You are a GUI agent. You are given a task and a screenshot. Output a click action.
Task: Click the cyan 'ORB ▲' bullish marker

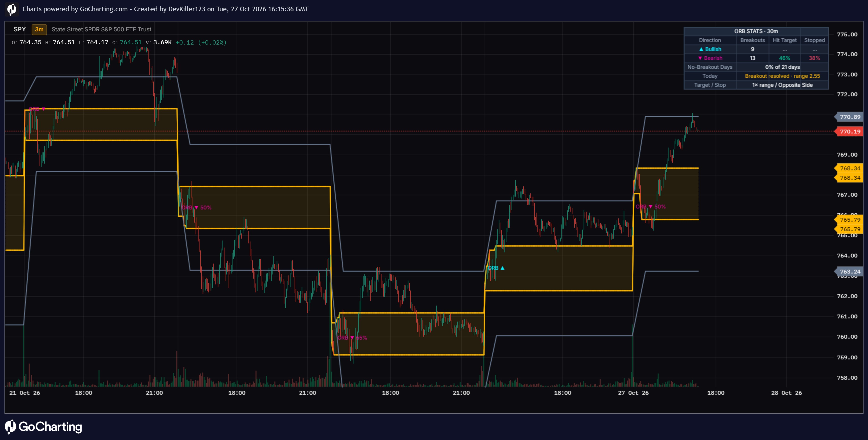(496, 268)
